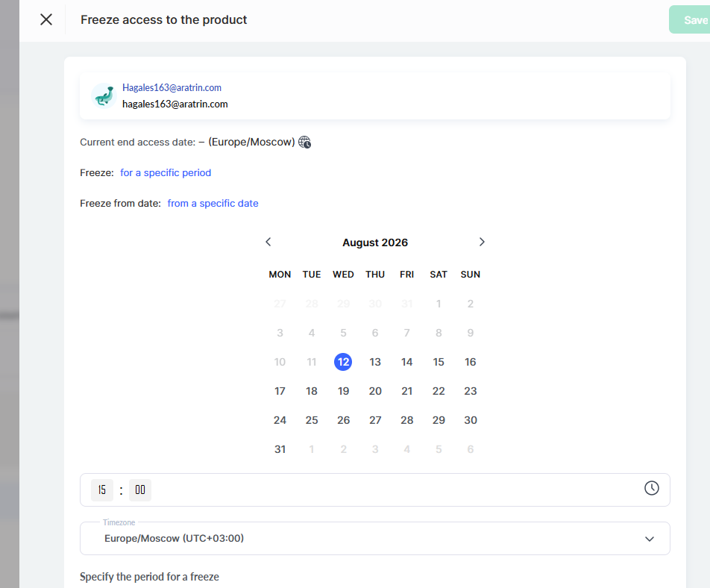The image size is (710, 588).
Task: Go to previous month with left chevron
Action: (268, 242)
